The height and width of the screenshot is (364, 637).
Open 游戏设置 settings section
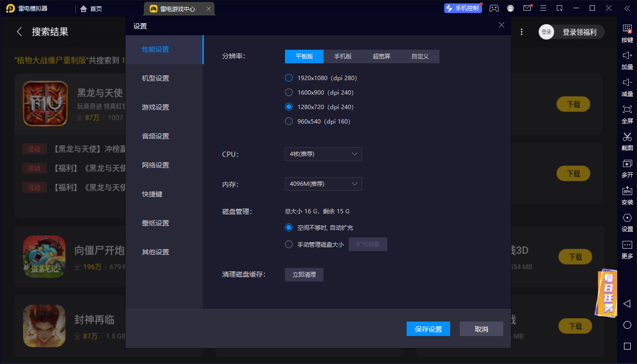164,108
